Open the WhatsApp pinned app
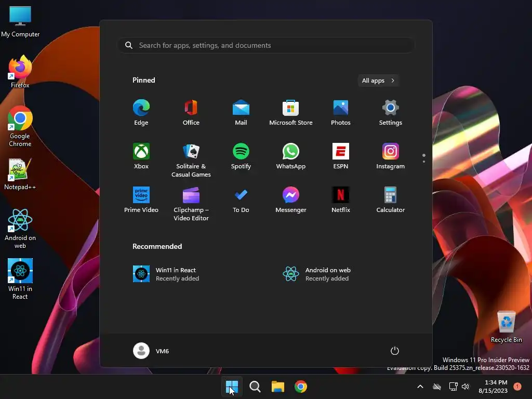Image resolution: width=532 pixels, height=399 pixels. pyautogui.click(x=291, y=156)
